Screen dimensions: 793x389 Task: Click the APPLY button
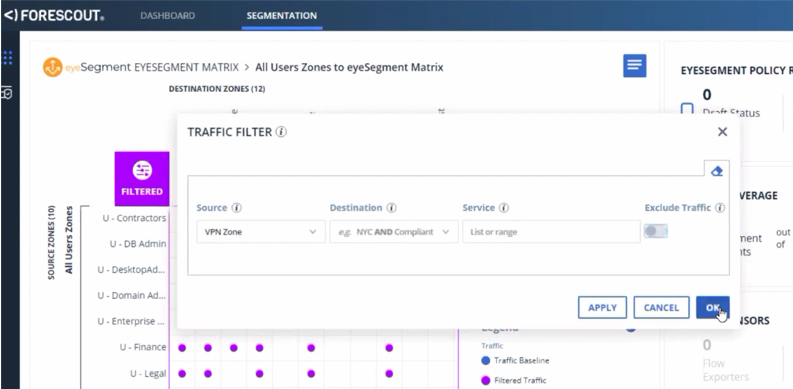tap(602, 308)
